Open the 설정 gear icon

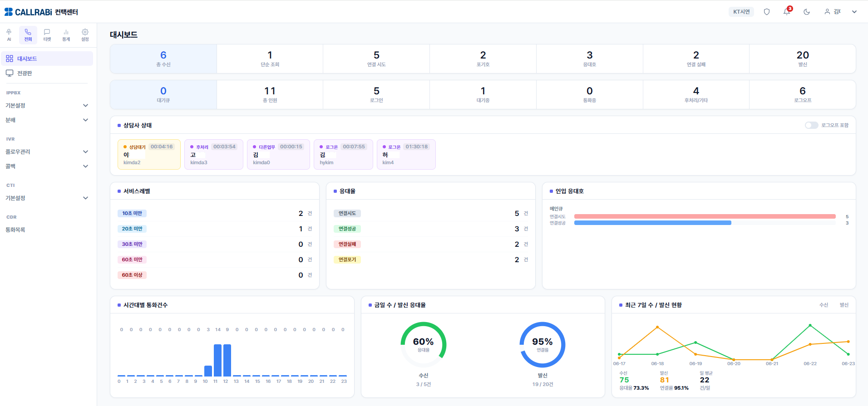point(85,35)
